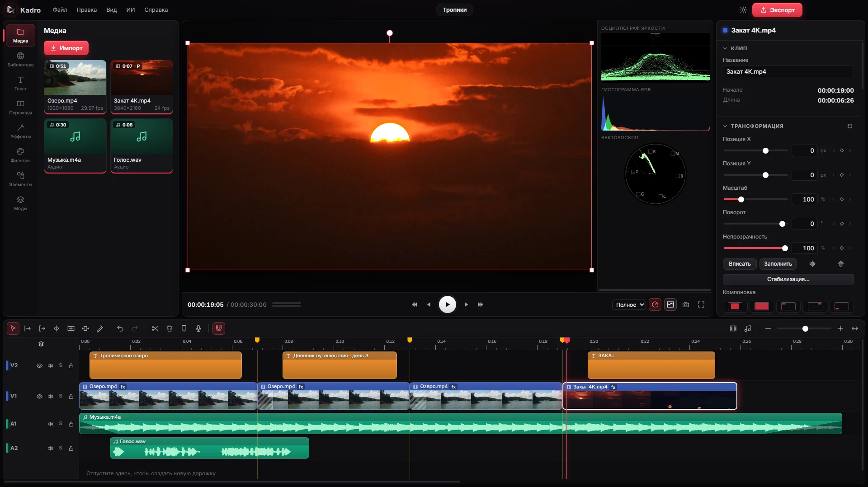Open the Тропики project title
This screenshot has height=487, width=868.
pos(454,10)
